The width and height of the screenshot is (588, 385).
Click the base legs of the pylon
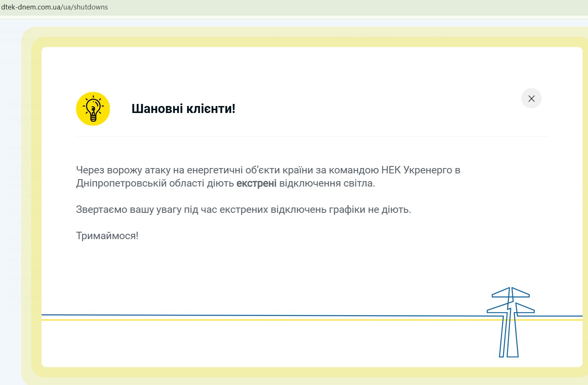[x=509, y=349]
